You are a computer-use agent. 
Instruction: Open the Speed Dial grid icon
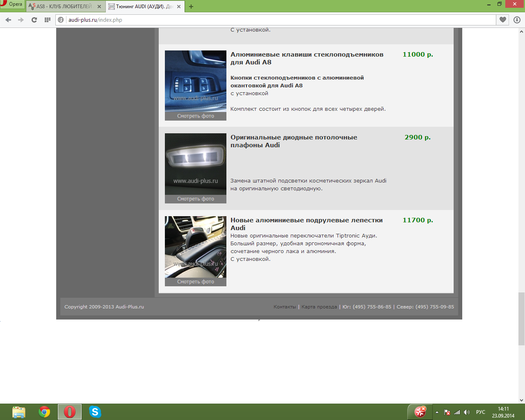point(48,20)
